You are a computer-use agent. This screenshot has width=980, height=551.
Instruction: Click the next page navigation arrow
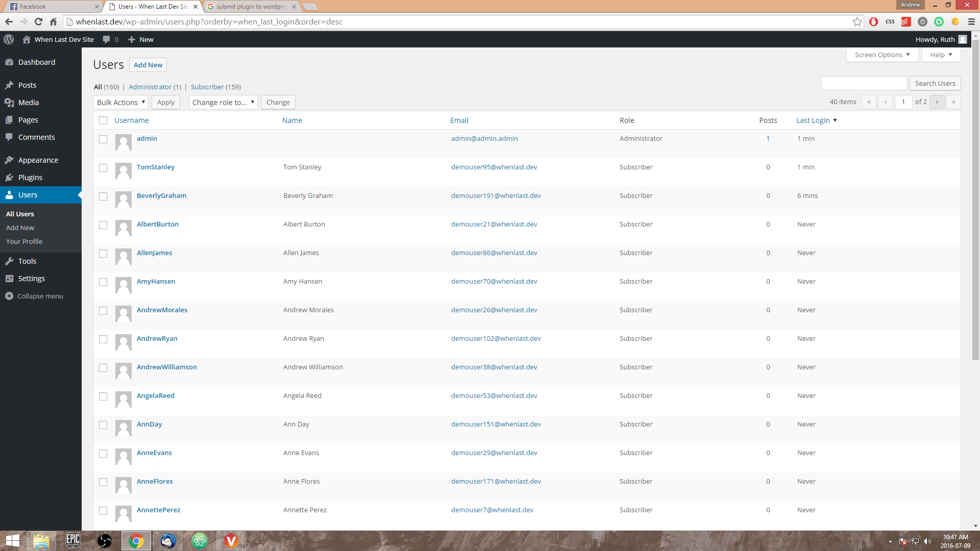pyautogui.click(x=937, y=102)
